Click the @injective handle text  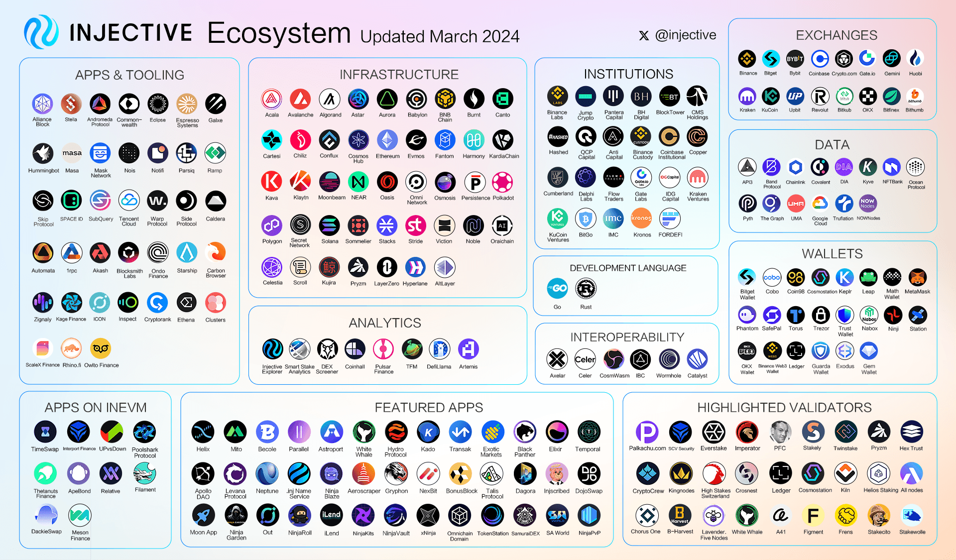click(x=686, y=35)
